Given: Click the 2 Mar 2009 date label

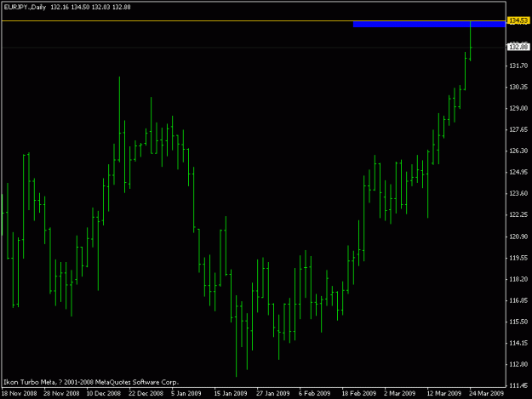Looking at the screenshot, I should point(400,394).
